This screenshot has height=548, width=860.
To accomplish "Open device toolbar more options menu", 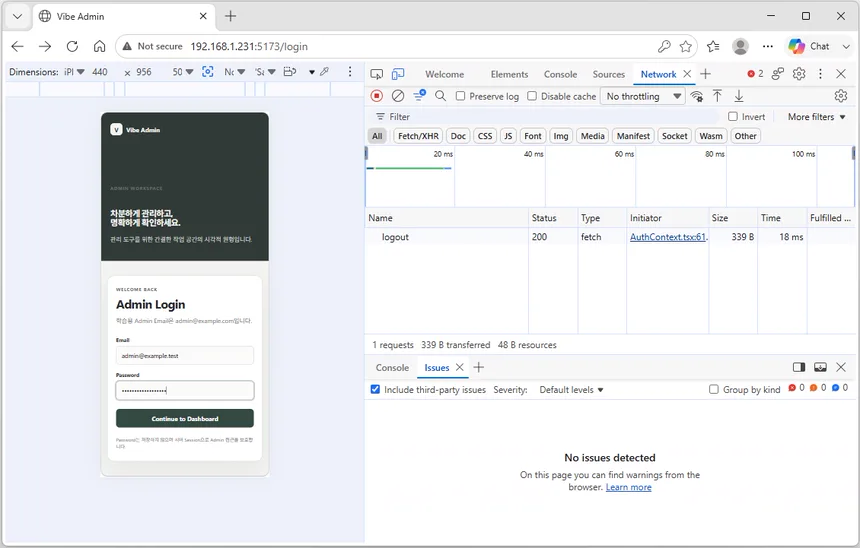I will [350, 71].
